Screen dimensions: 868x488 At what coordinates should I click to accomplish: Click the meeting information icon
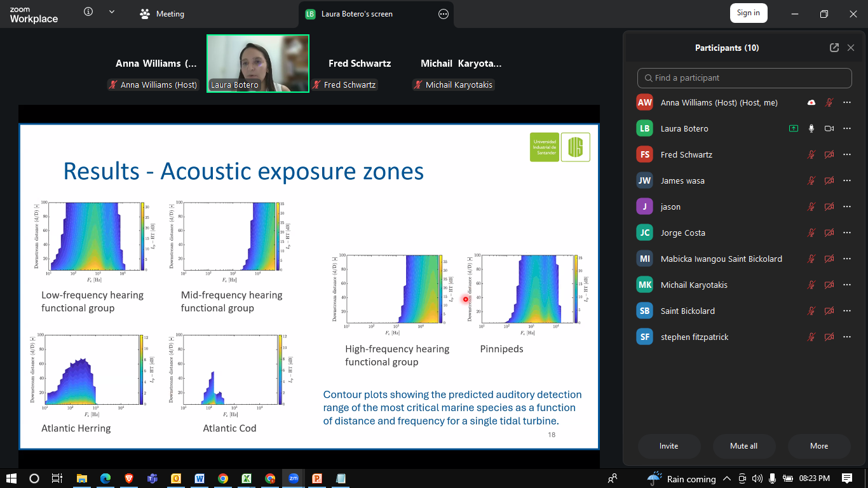coord(88,12)
